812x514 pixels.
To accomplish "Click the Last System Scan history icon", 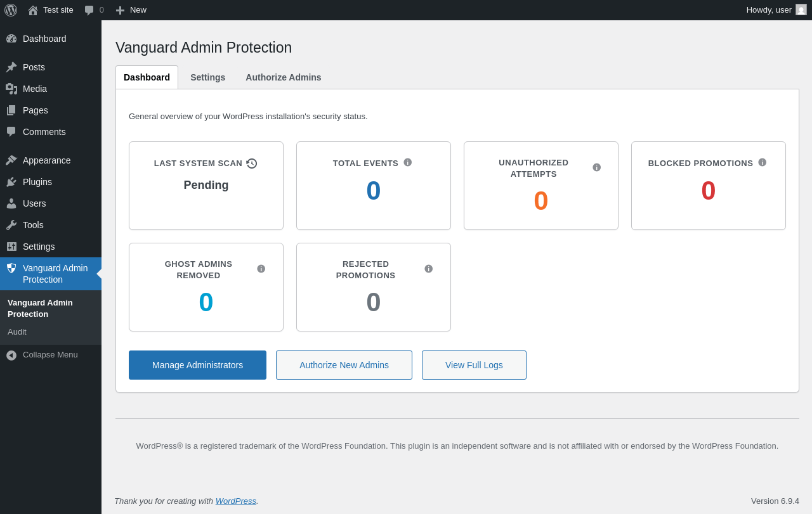I will point(252,164).
